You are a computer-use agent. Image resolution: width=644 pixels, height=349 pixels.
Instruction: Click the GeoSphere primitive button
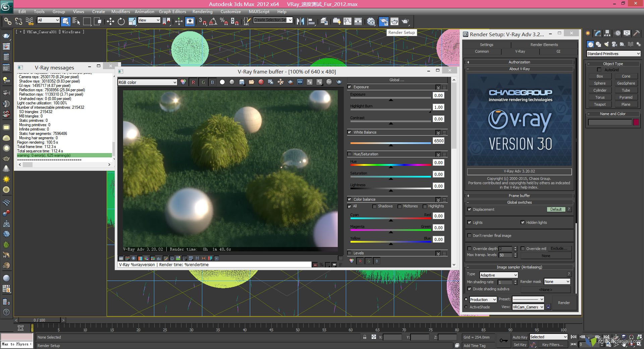626,83
